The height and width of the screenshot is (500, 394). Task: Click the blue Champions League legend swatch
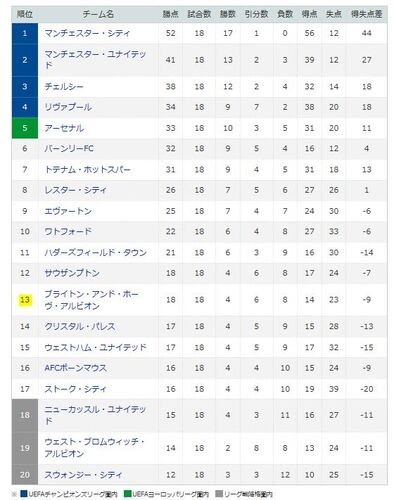coord(24,494)
